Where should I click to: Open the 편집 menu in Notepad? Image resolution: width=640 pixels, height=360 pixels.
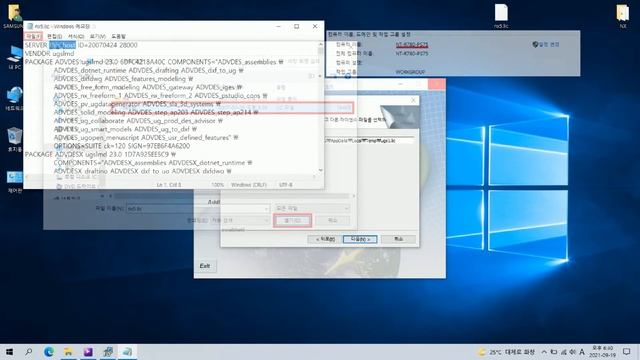[54, 36]
